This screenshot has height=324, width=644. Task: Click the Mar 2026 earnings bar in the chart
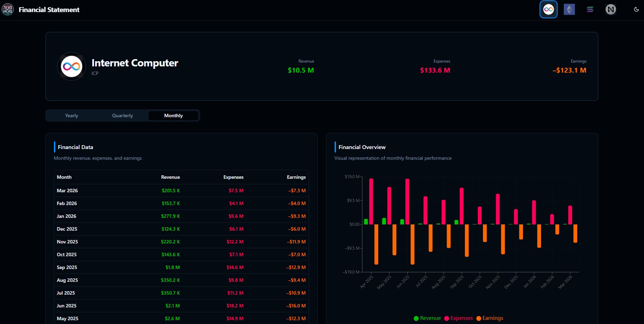pos(575,233)
